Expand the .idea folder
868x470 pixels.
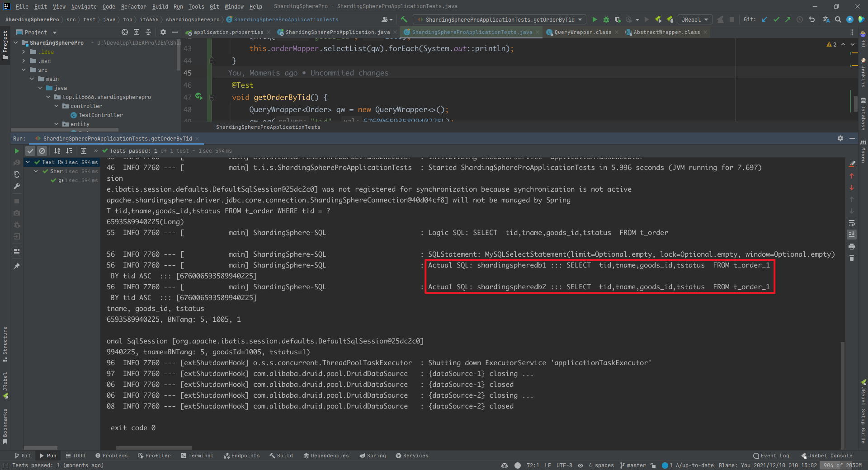(x=24, y=52)
